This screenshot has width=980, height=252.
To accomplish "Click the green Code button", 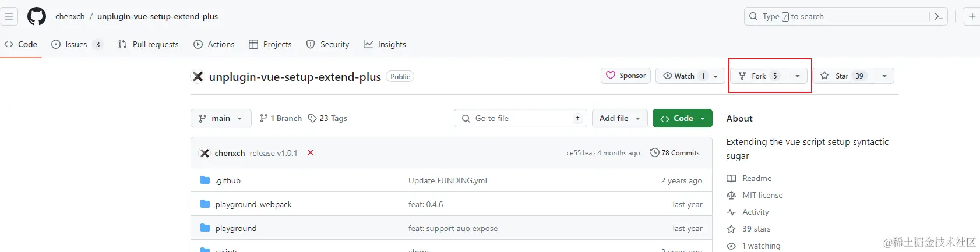I will click(682, 118).
